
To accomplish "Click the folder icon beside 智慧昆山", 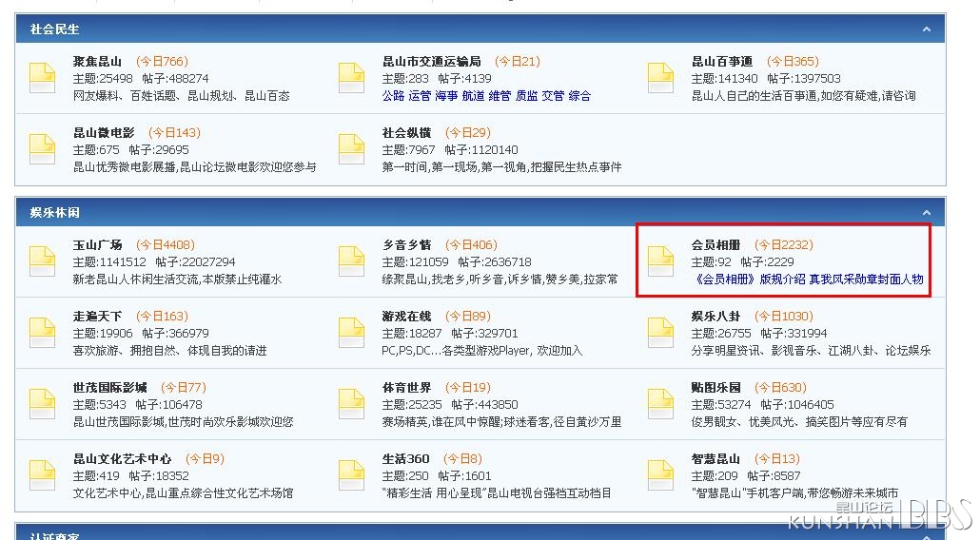I will pyautogui.click(x=660, y=475).
